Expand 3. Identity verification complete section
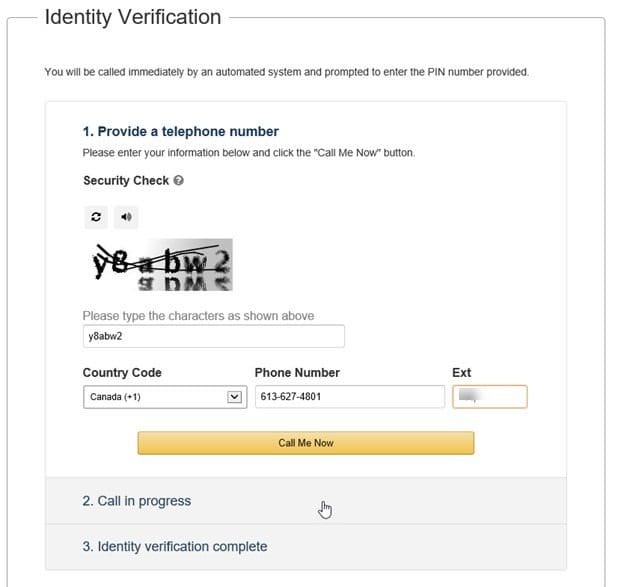Viewport: 624px width, 587px height. click(x=306, y=547)
